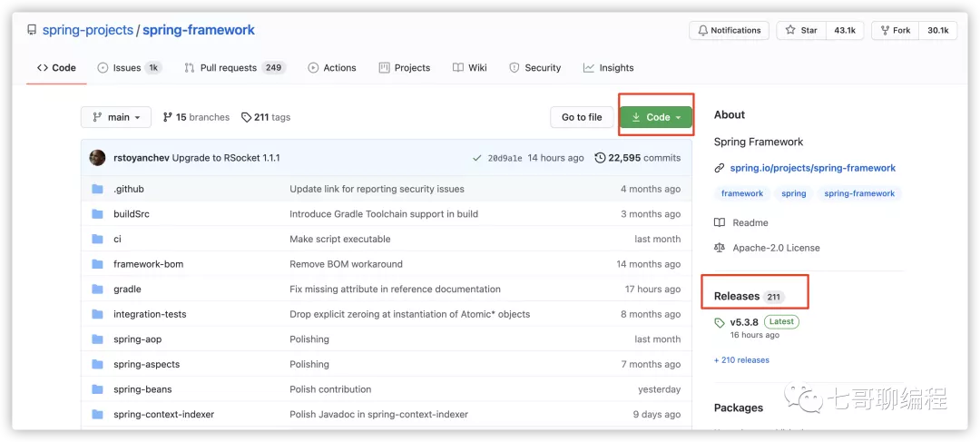The height and width of the screenshot is (442, 980).
Task: Click commit hash 20d9a1e
Action: click(x=505, y=158)
